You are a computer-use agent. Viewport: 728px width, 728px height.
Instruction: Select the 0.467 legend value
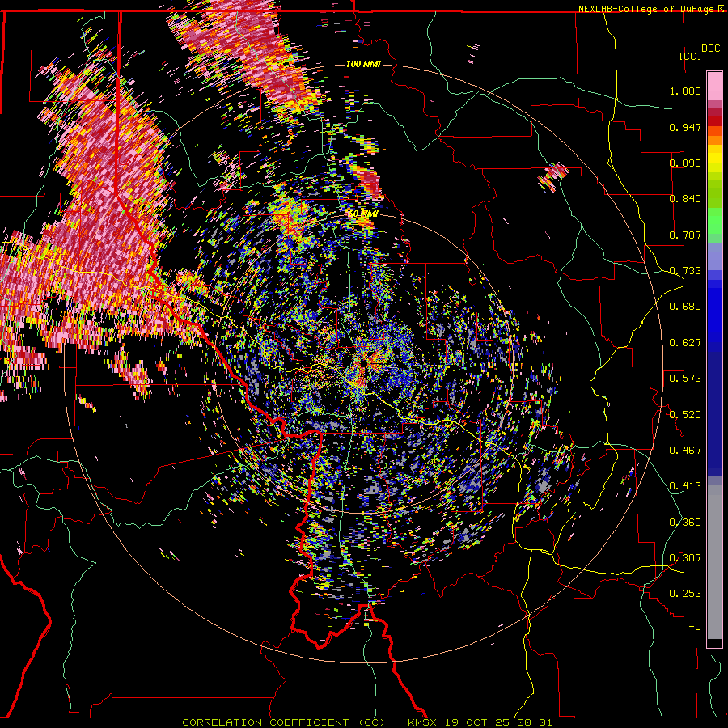tap(685, 451)
